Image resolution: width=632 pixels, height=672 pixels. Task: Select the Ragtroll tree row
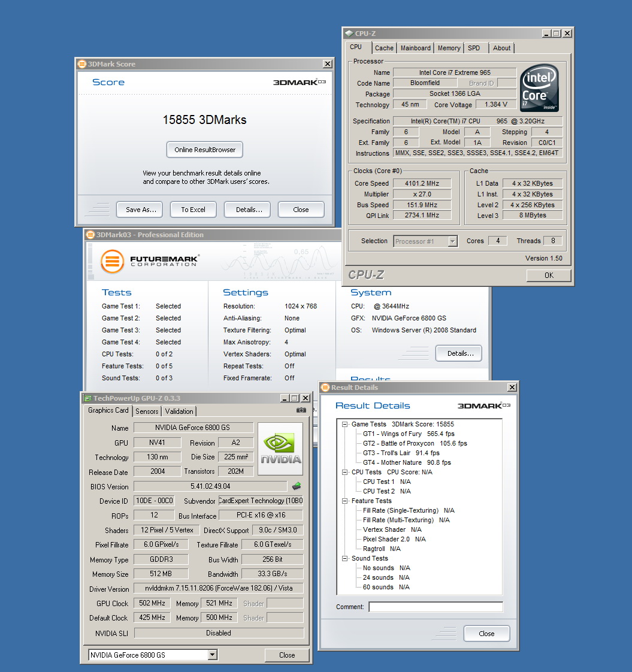coord(382,549)
